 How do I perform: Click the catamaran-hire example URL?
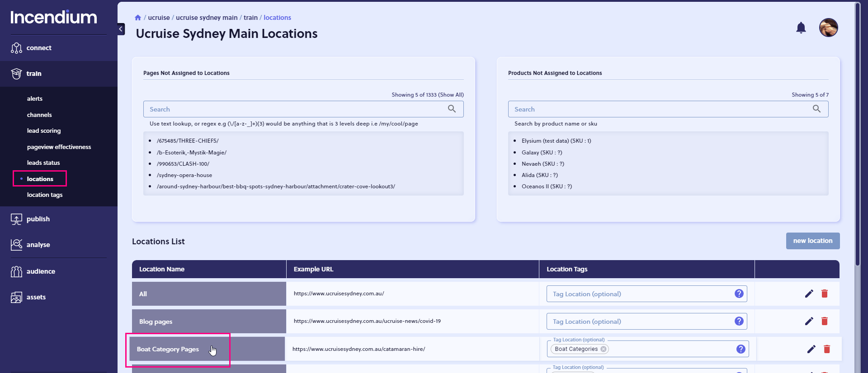(359, 349)
